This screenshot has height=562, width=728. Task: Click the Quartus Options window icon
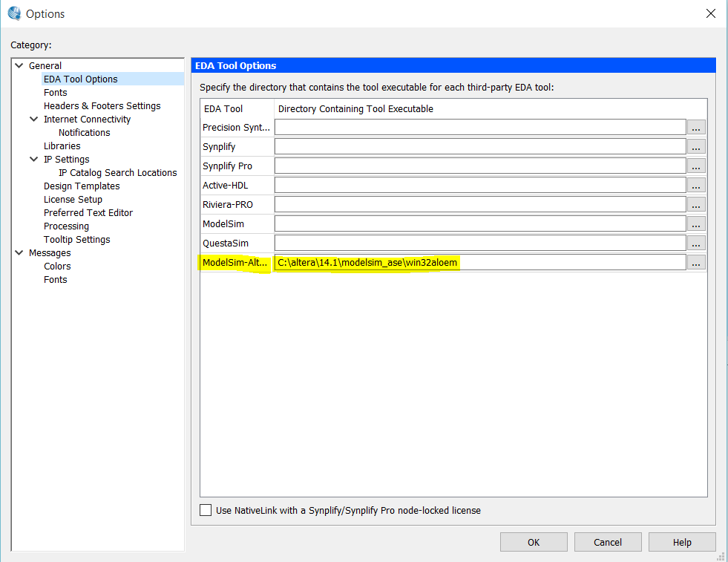(14, 13)
